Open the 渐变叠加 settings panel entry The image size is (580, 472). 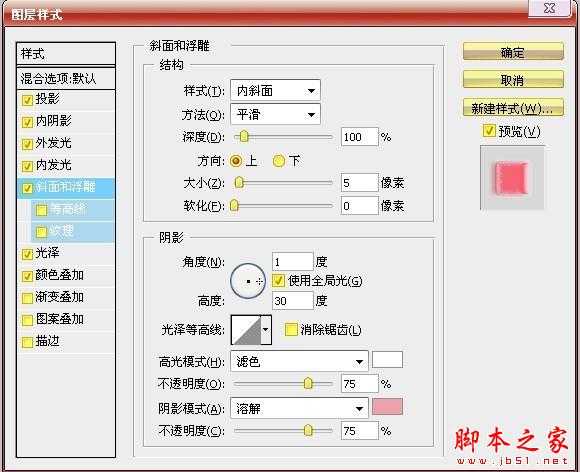coord(59,297)
